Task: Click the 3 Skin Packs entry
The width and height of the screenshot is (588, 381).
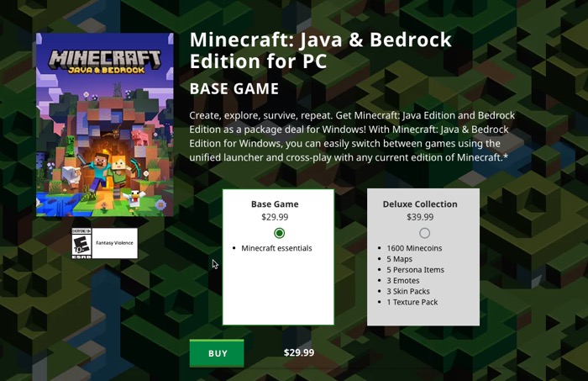Action: click(x=408, y=291)
